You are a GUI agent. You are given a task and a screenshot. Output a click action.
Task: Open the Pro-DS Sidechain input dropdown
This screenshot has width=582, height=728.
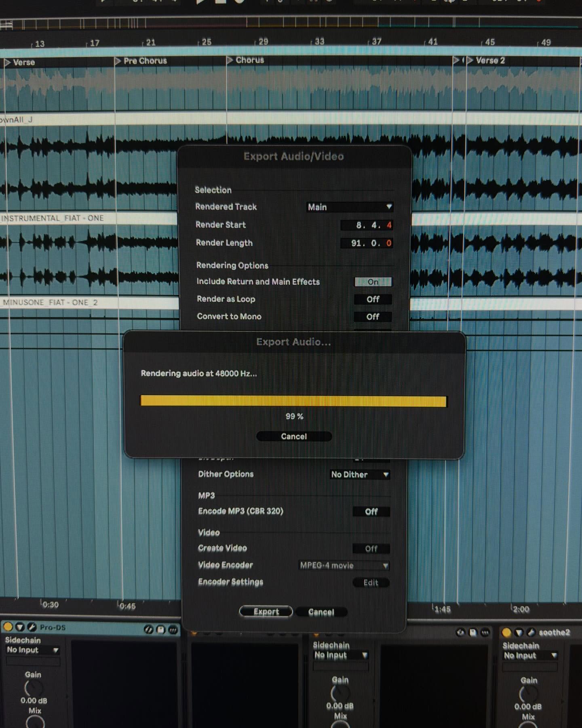click(x=32, y=650)
